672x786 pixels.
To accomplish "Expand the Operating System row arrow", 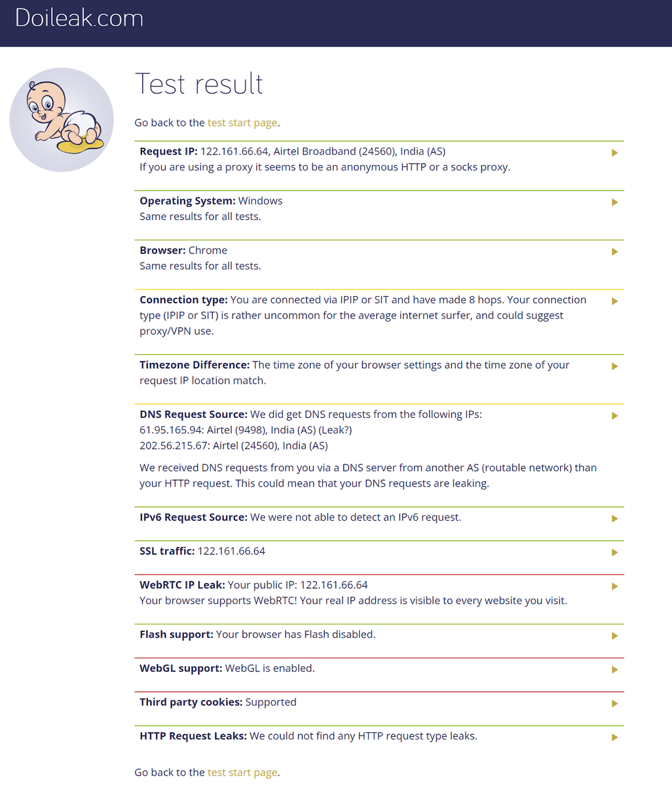I will tap(614, 202).
